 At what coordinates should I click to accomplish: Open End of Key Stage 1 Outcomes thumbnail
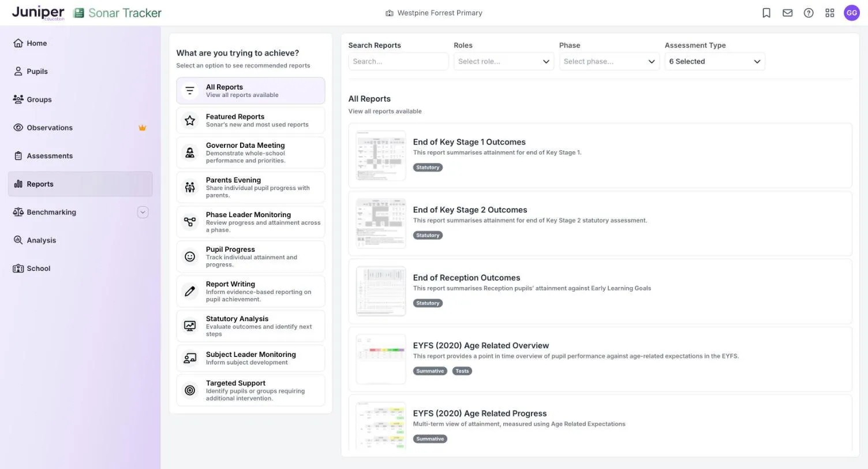(381, 155)
